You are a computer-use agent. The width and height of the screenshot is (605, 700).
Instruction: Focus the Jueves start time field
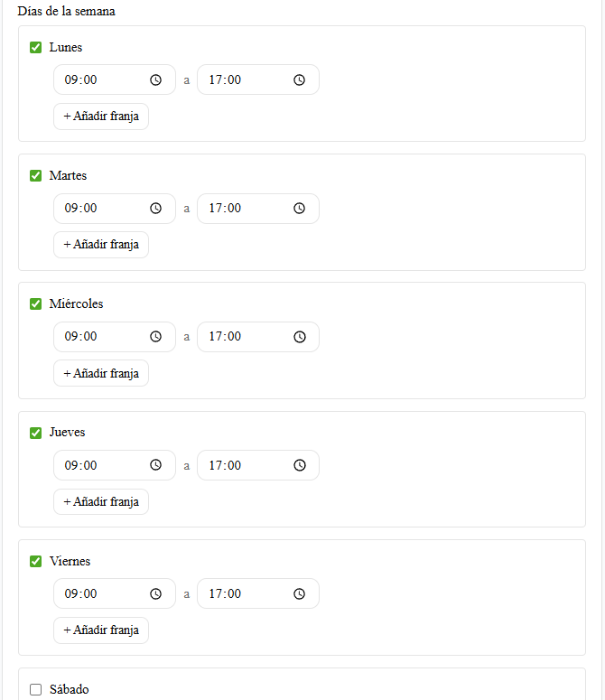pos(99,465)
